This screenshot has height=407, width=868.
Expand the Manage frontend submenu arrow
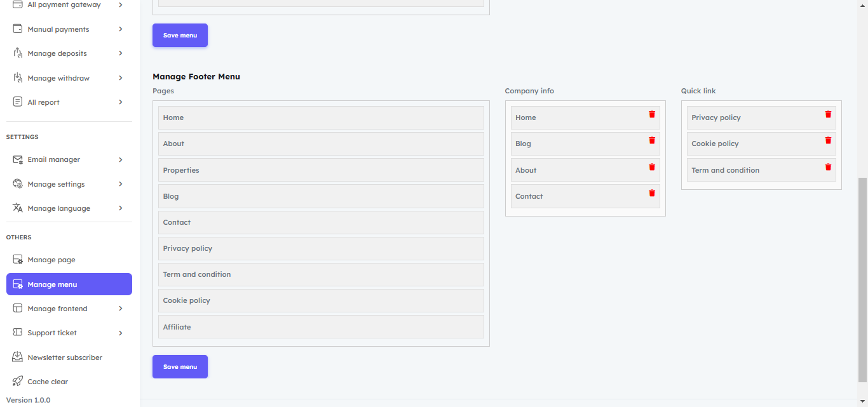tap(120, 309)
